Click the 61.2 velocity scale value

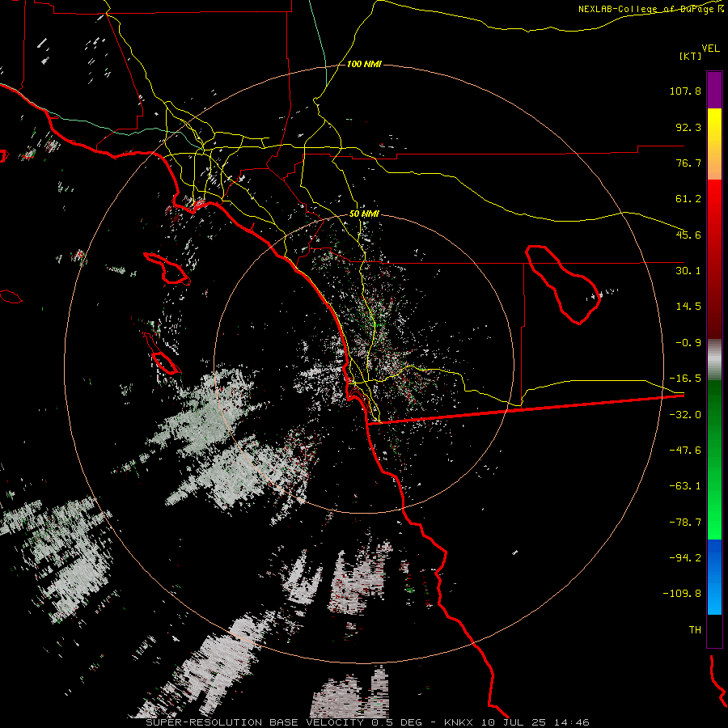click(688, 199)
